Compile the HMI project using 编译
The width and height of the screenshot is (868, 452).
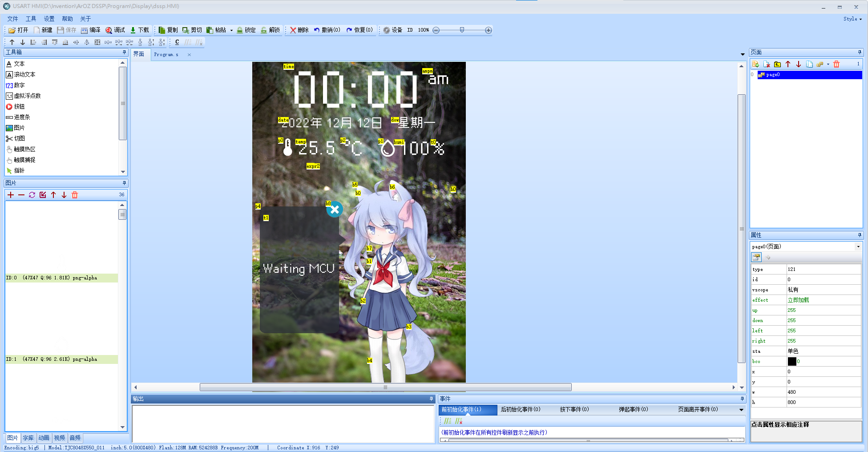coord(92,30)
